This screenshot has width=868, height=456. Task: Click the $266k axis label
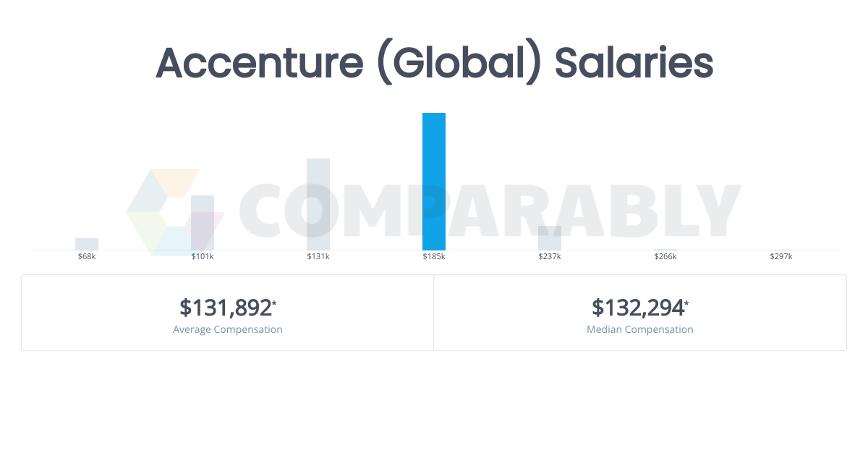[x=665, y=256]
